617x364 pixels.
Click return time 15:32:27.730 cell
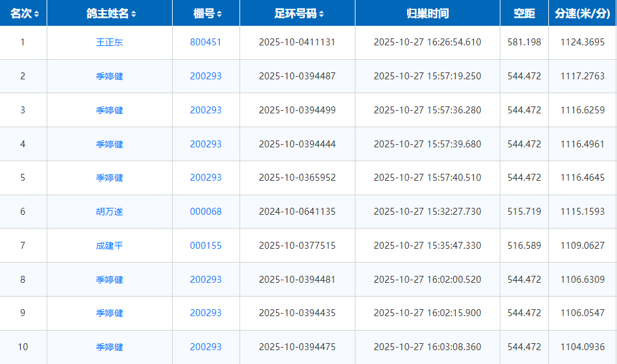427,212
